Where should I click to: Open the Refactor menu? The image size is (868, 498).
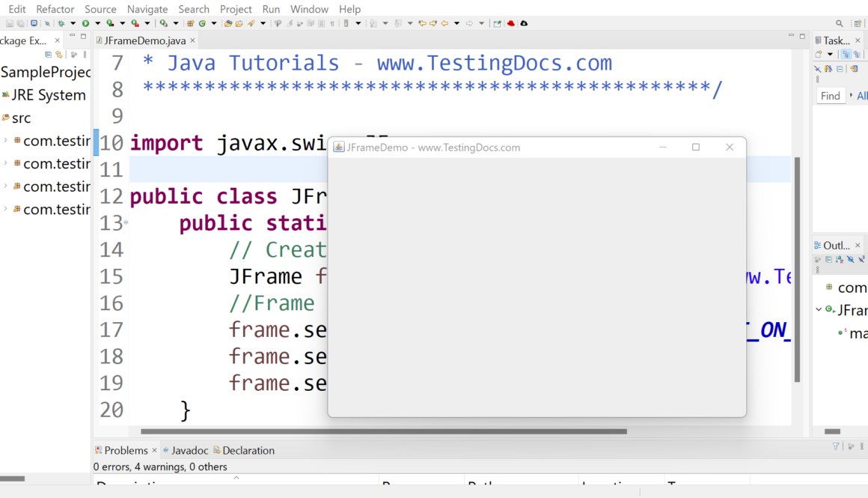coord(55,9)
